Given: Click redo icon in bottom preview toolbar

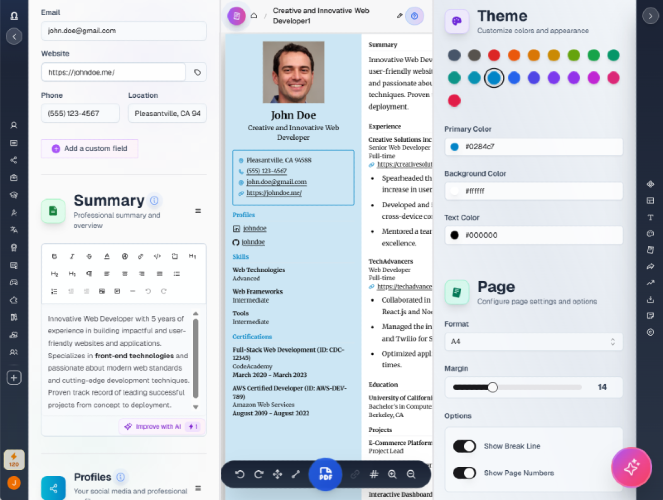Looking at the screenshot, I should [x=258, y=474].
